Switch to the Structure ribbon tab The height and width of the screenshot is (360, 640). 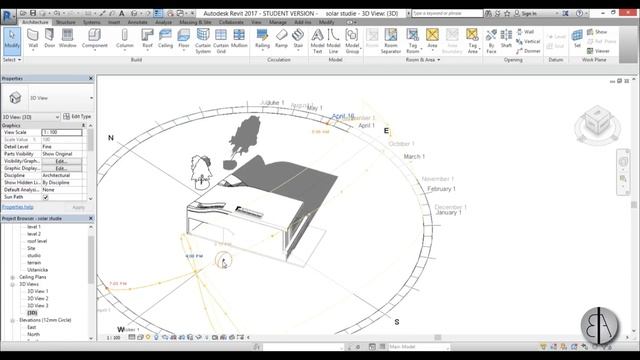(x=66, y=22)
